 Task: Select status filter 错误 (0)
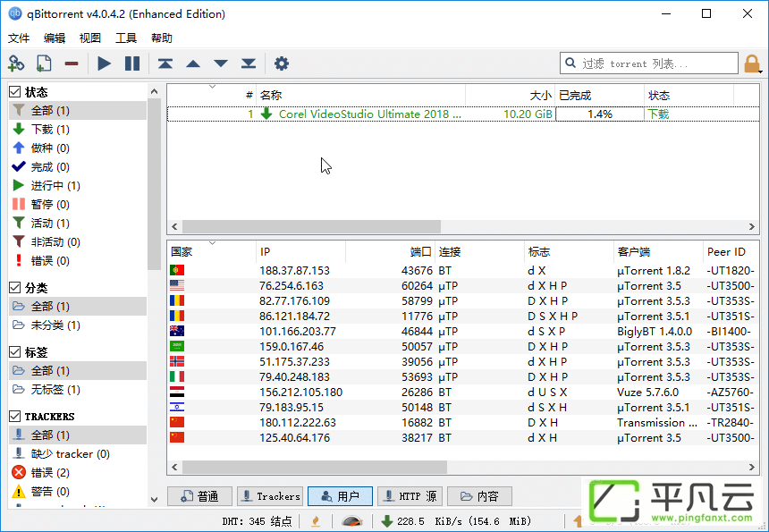pos(78,260)
